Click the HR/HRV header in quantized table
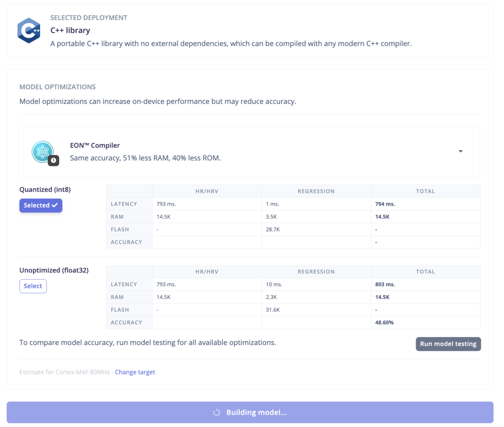This screenshot has height=427, width=504. 207,191
